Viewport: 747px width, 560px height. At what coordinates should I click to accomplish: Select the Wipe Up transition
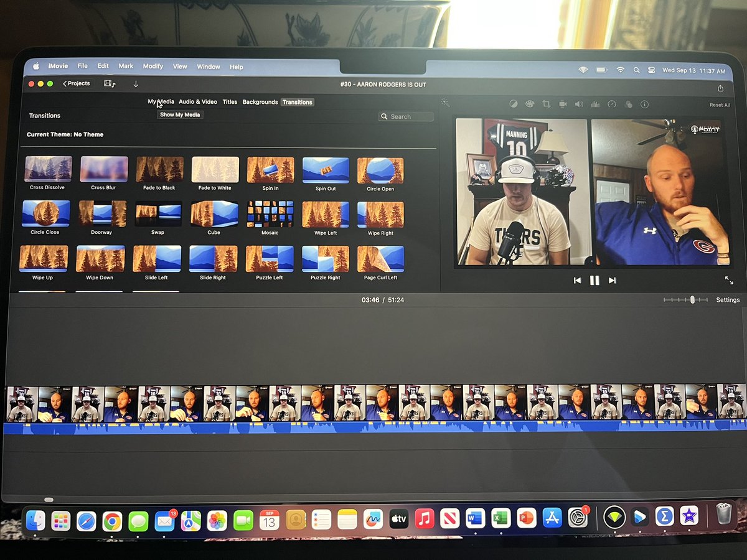(44, 258)
